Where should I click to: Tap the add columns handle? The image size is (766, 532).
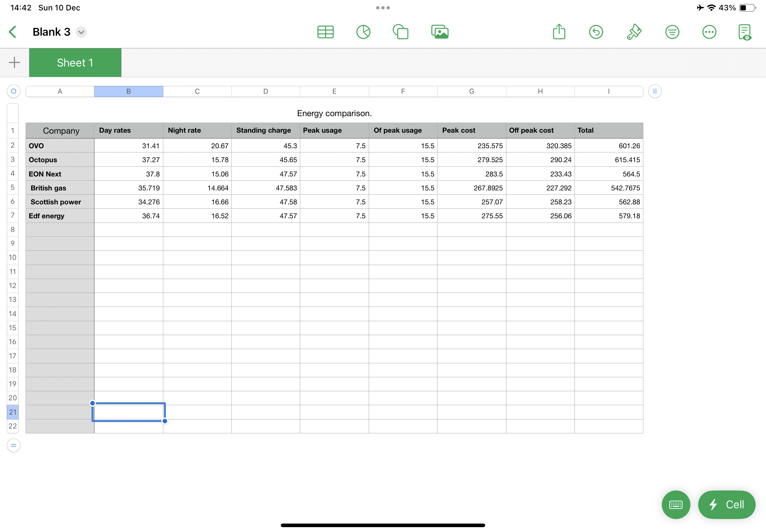(655, 91)
